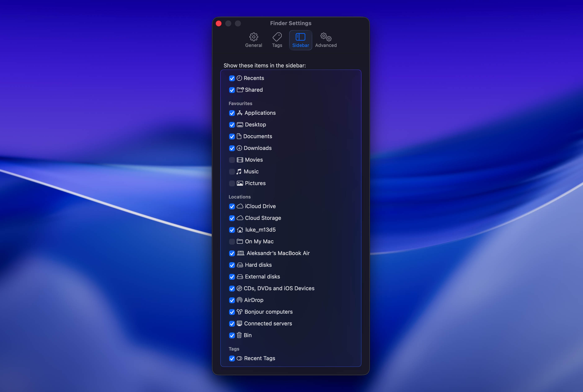Click the Downloads arrow icon
This screenshot has height=392, width=583.
pos(239,148)
